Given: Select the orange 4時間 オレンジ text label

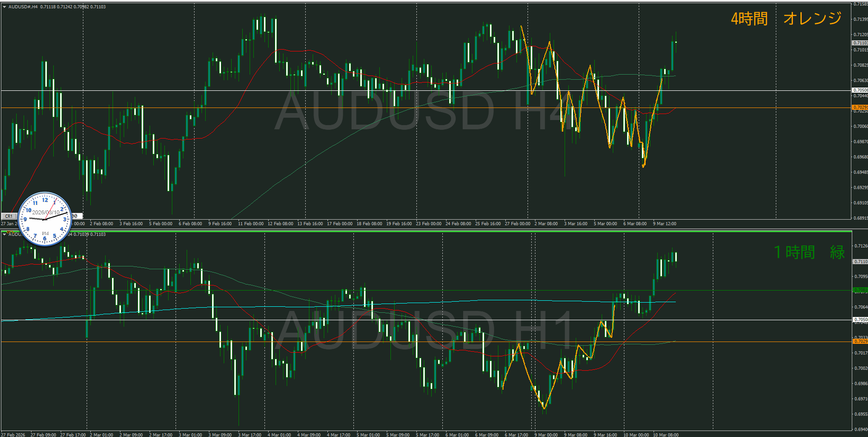Looking at the screenshot, I should [x=786, y=19].
